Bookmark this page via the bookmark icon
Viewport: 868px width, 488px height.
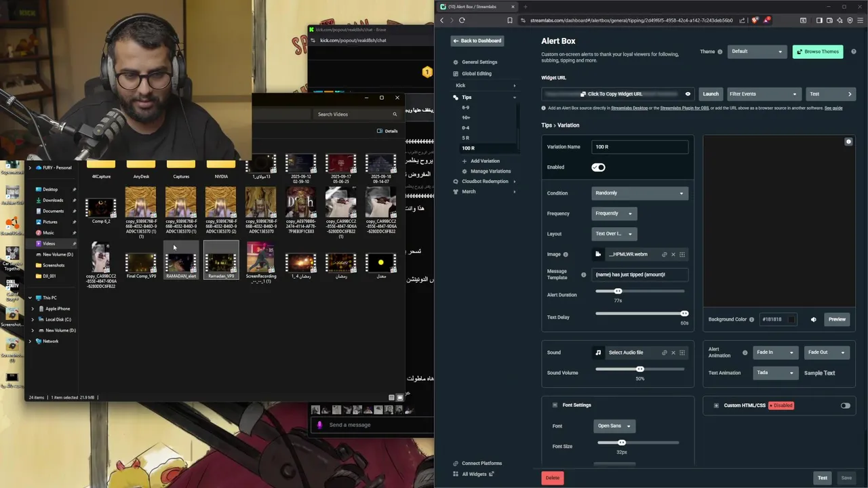click(510, 20)
